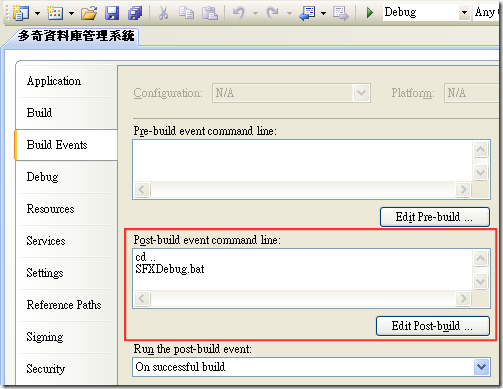Open the Undo history dropdown arrow
This screenshot has height=389, width=503.
point(255,13)
